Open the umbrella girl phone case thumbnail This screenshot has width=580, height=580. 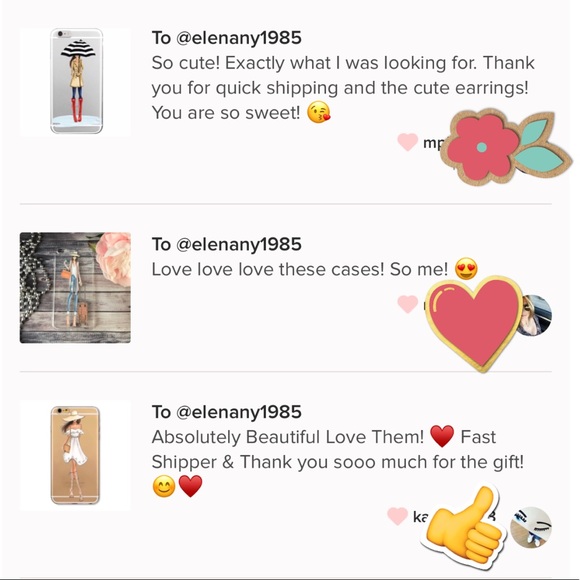(x=75, y=82)
